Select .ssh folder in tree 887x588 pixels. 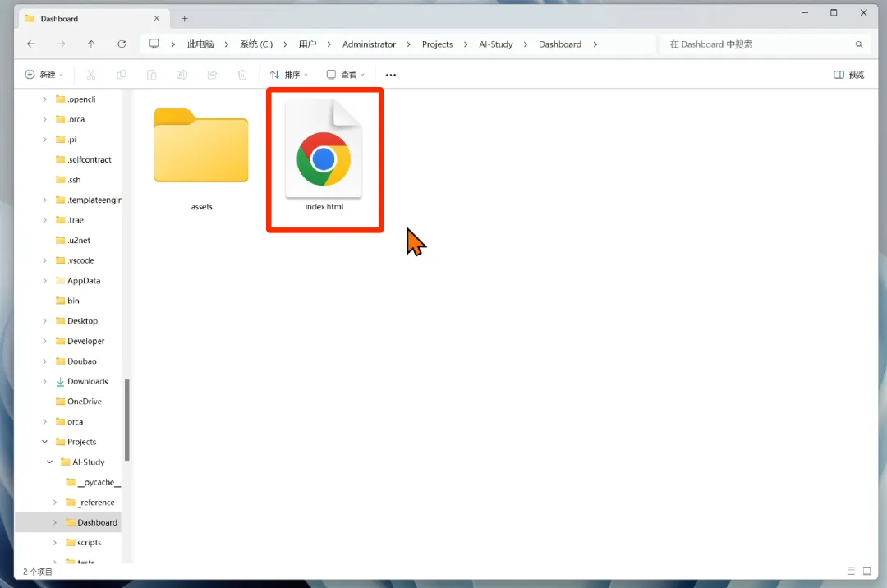pos(68,180)
